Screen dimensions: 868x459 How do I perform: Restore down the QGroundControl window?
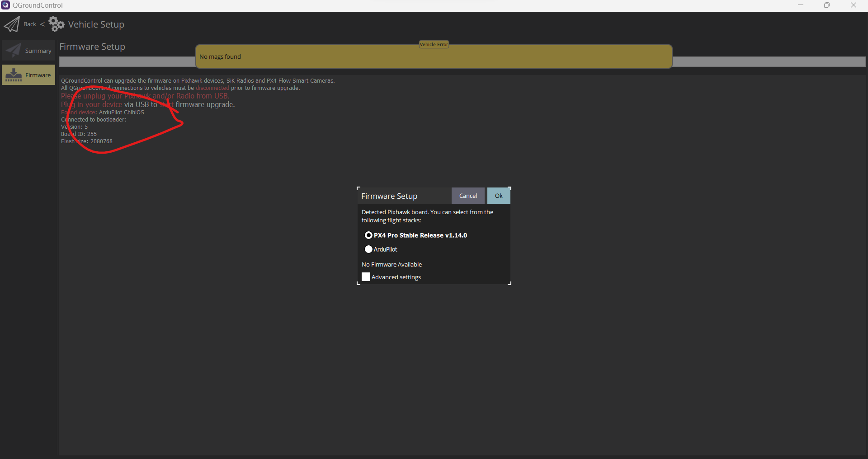827,5
